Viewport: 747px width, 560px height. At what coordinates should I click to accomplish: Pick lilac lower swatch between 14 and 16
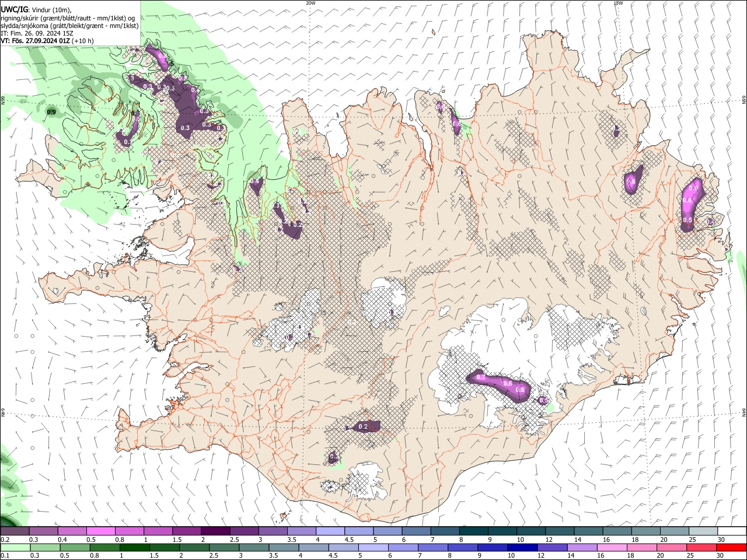[581, 547]
